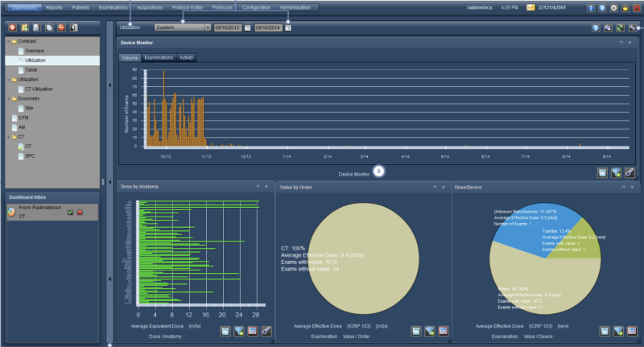Open the mail envelope icon in header
This screenshot has height=347, width=644.
530,8
